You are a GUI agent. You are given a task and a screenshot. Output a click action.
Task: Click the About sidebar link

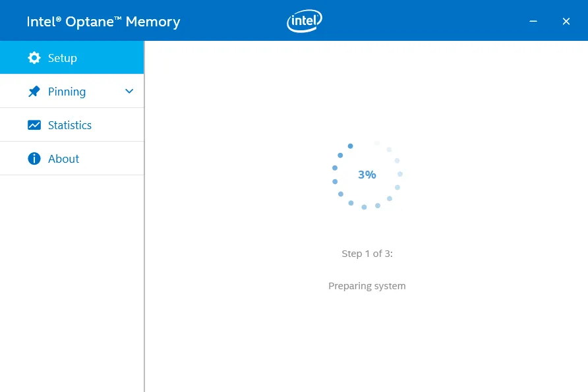point(63,158)
